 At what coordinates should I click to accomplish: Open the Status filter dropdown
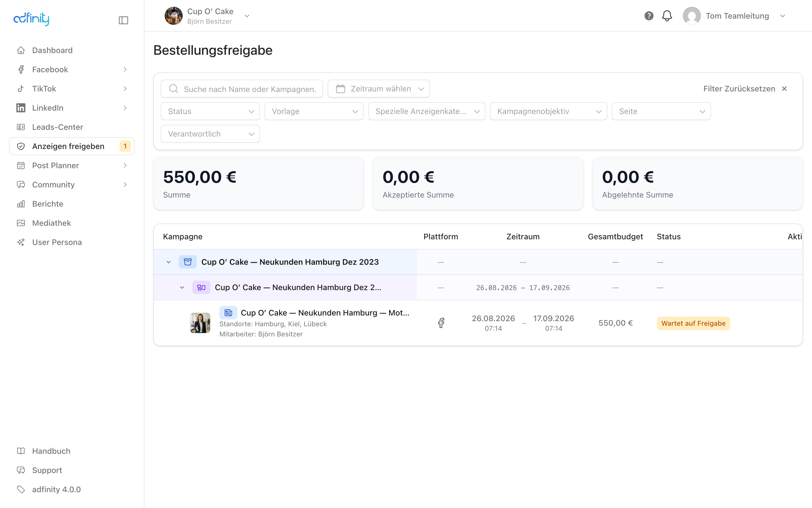click(x=210, y=111)
